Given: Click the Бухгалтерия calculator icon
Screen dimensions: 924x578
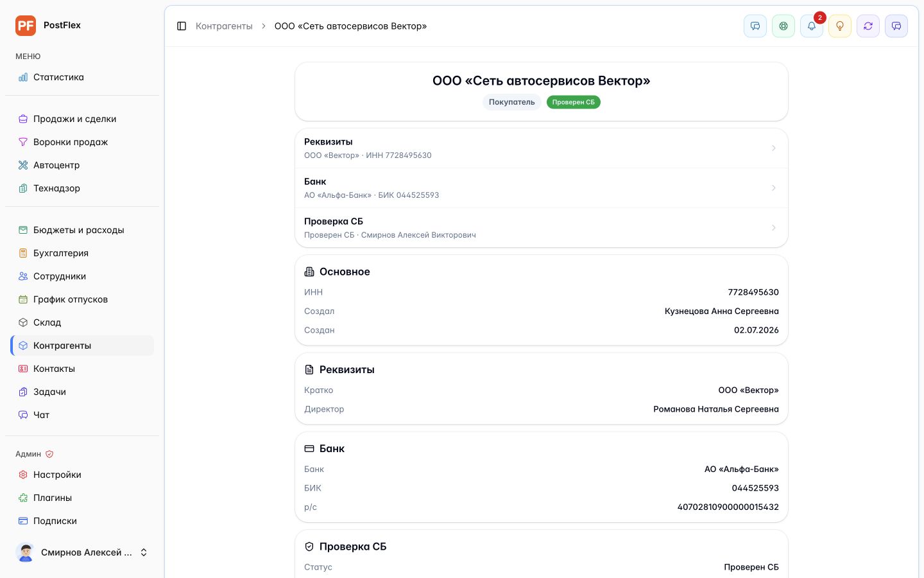Looking at the screenshot, I should pos(23,253).
